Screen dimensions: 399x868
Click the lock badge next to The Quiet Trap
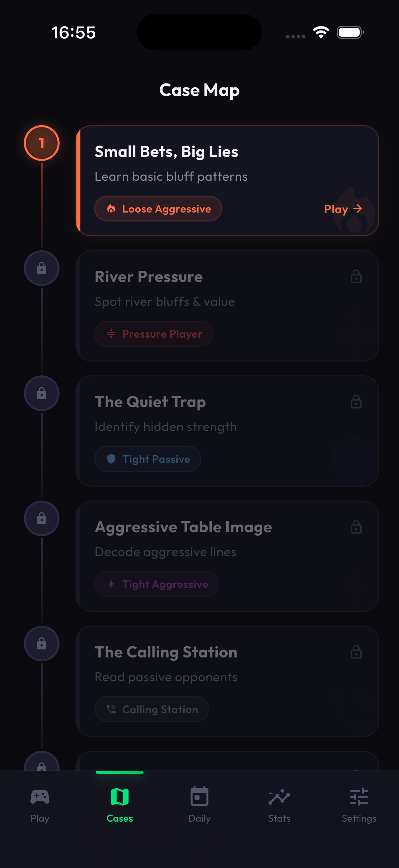(x=41, y=393)
